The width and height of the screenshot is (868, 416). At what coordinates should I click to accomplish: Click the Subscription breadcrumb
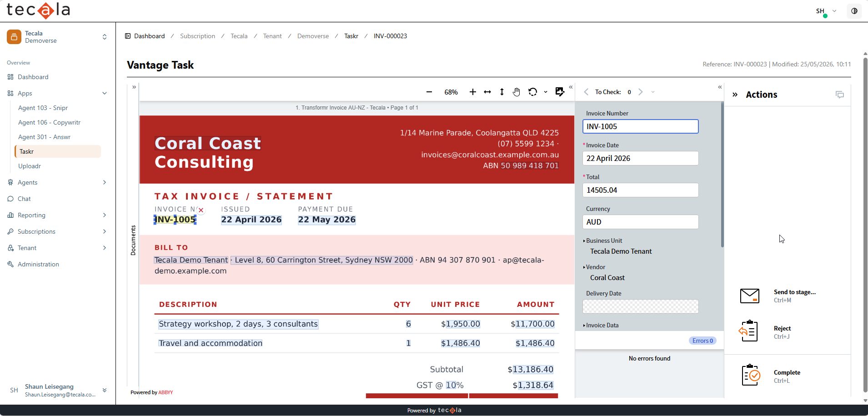pyautogui.click(x=197, y=36)
